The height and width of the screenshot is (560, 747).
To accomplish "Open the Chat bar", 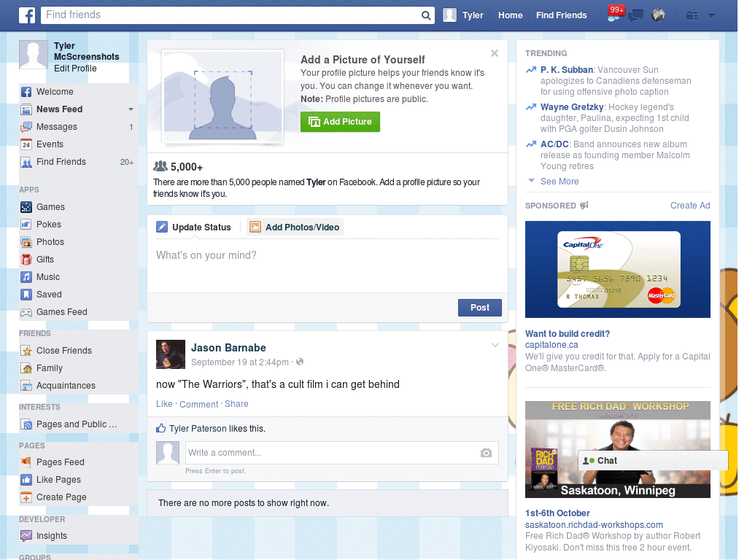I will 653,461.
